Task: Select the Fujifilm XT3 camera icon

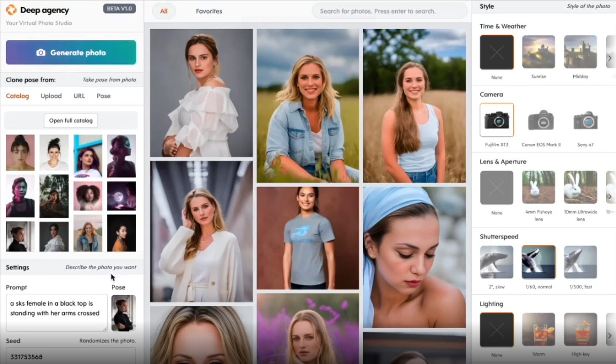Action: (496, 120)
